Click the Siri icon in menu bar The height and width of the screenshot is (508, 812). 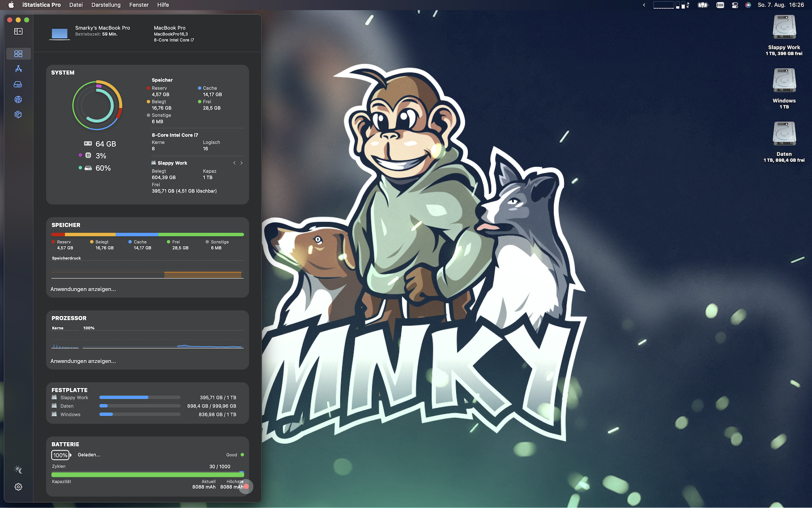pos(748,5)
